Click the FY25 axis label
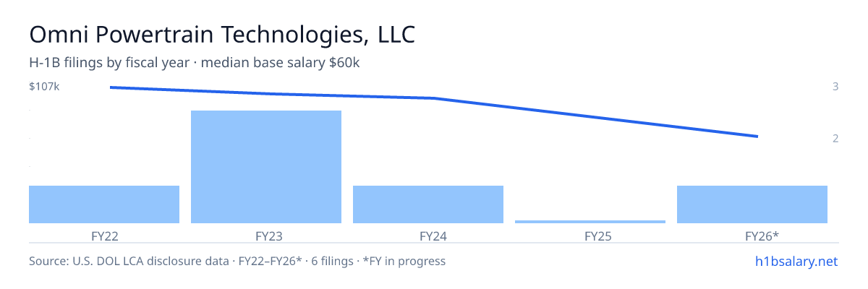The width and height of the screenshot is (868, 289). coord(590,236)
